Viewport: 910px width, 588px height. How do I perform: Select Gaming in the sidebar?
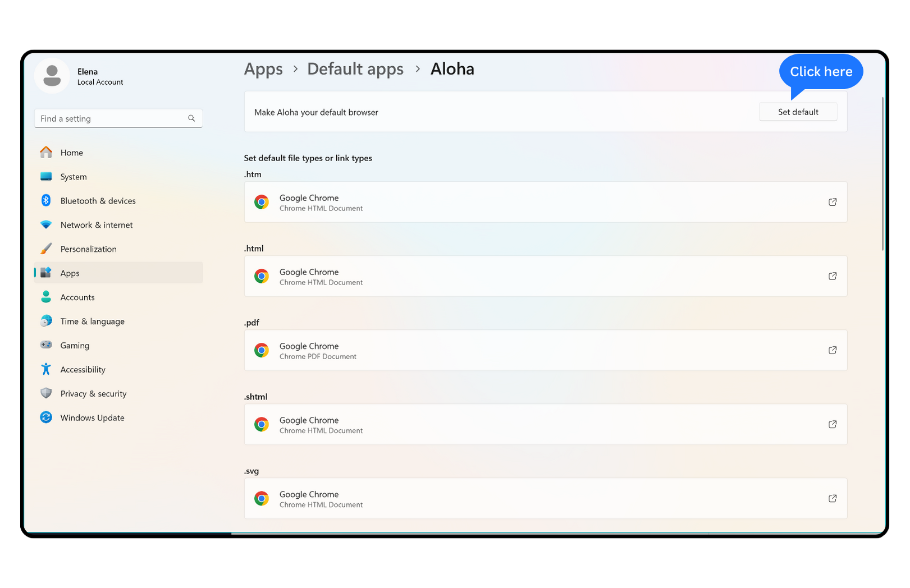(x=118, y=346)
